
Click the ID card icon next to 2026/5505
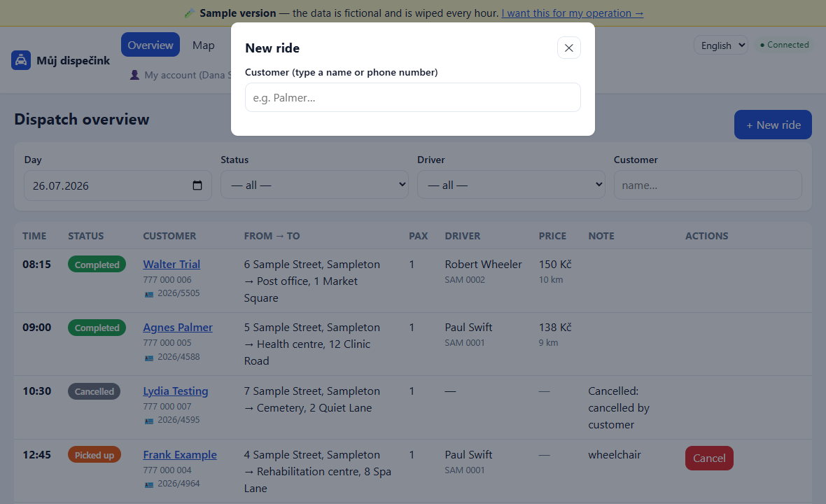pyautogui.click(x=149, y=294)
